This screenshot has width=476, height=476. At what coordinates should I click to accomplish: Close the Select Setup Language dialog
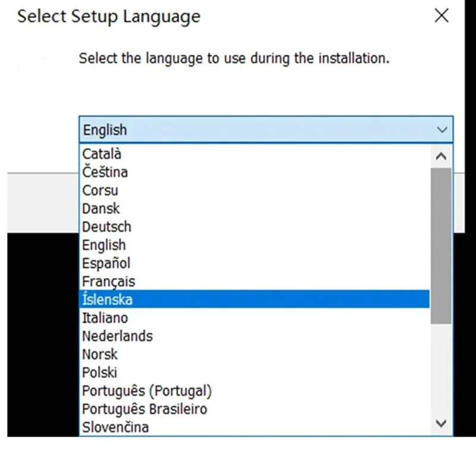pos(441,16)
